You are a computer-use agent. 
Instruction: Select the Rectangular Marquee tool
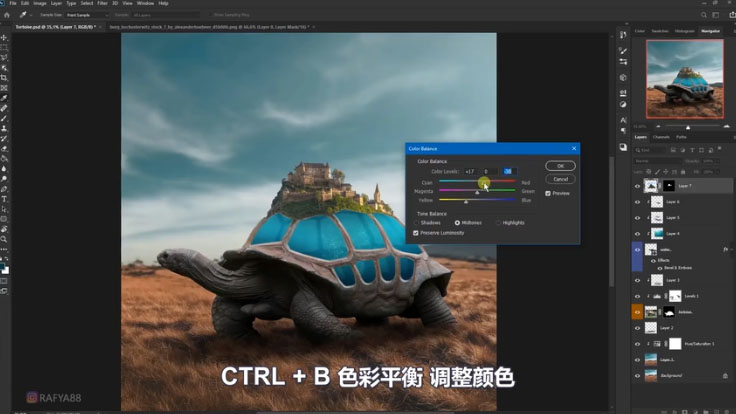click(x=5, y=47)
